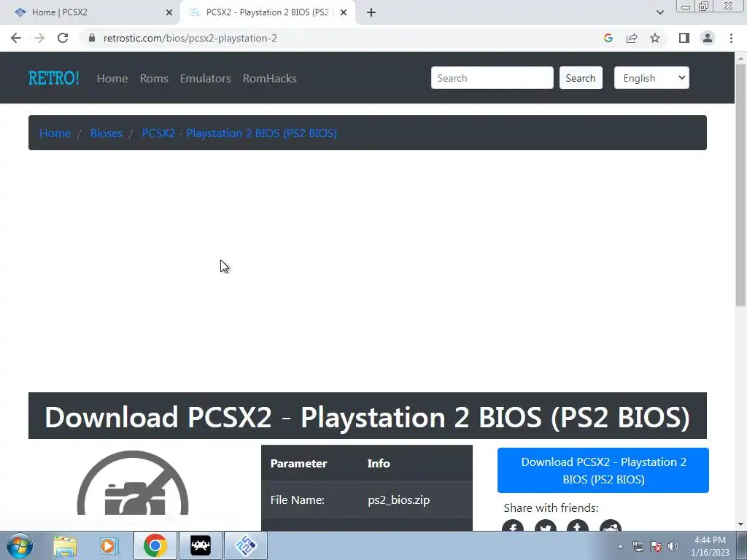Viewport: 747px width, 560px height.
Task: Click the Info column header
Action: [379, 463]
